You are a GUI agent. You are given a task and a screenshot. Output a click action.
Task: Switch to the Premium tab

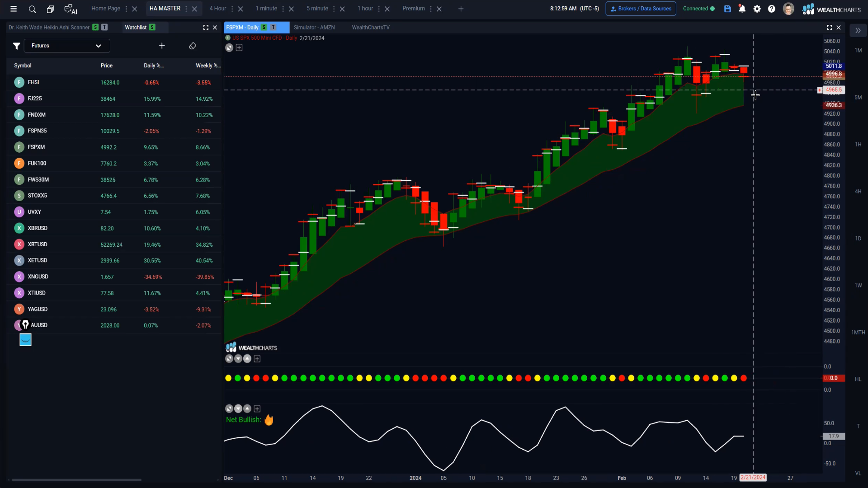(414, 9)
